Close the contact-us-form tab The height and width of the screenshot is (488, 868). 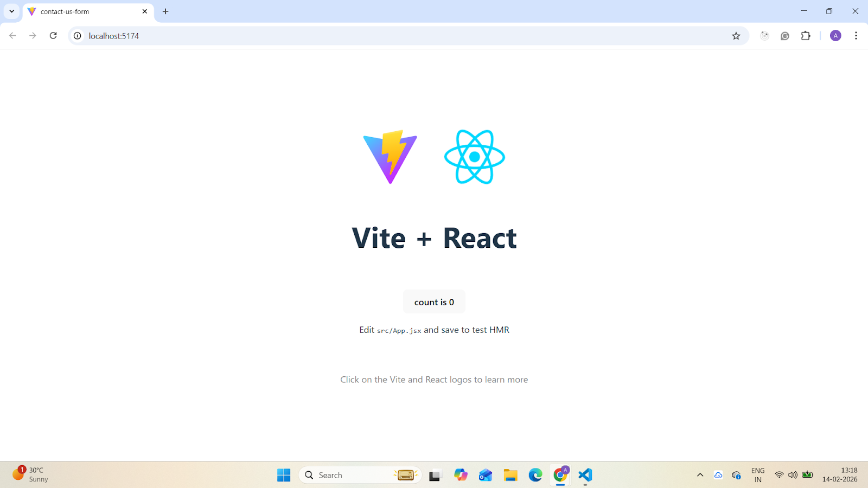(145, 11)
